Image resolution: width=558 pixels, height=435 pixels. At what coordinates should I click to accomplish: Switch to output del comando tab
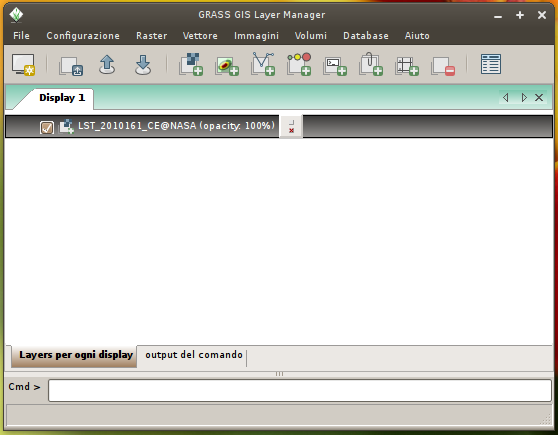click(x=194, y=355)
